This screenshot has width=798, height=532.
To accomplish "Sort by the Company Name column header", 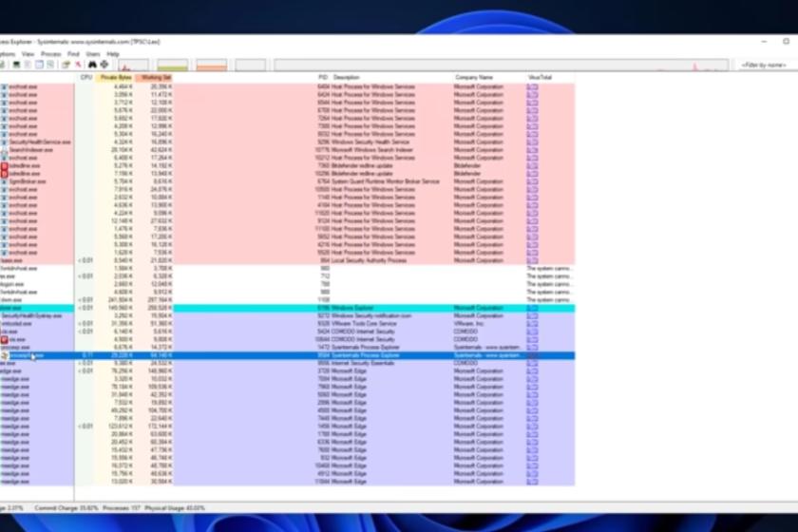I will [x=474, y=77].
